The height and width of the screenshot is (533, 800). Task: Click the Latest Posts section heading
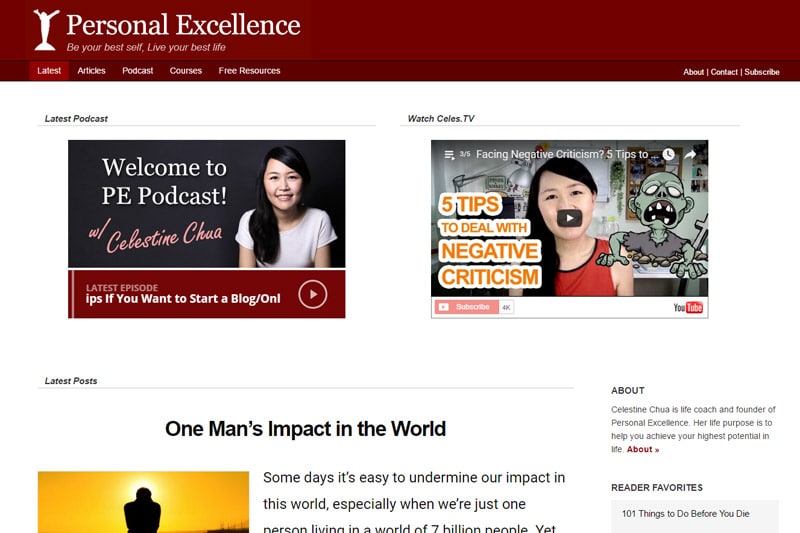coord(71,381)
